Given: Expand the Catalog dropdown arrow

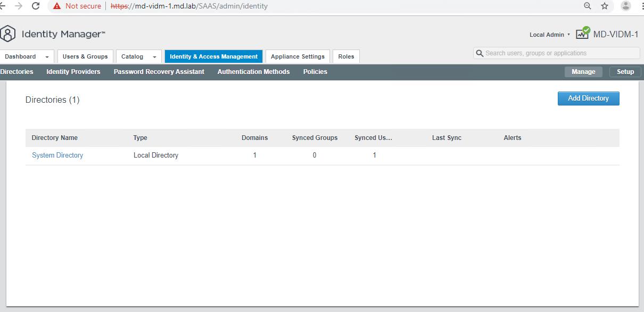Looking at the screenshot, I should 154,57.
